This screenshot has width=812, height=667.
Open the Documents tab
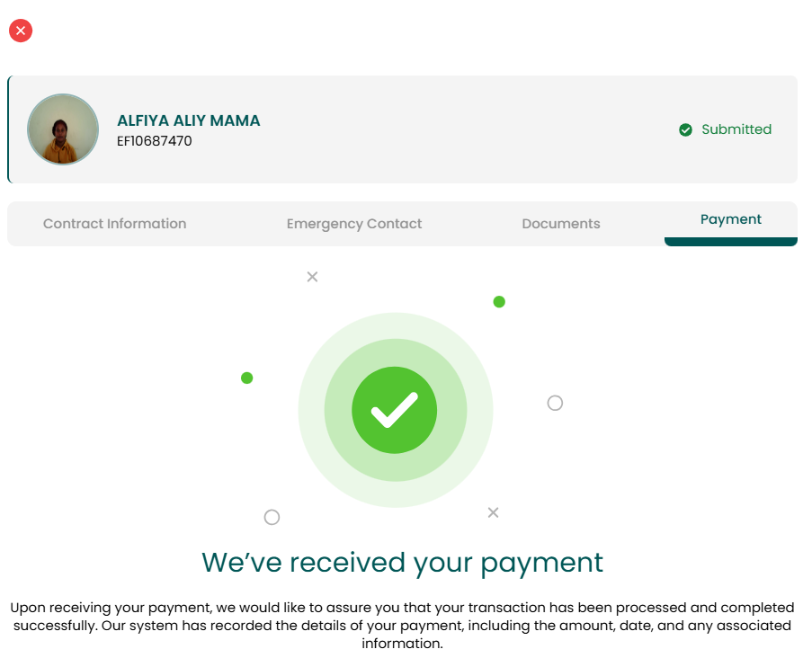pos(561,224)
